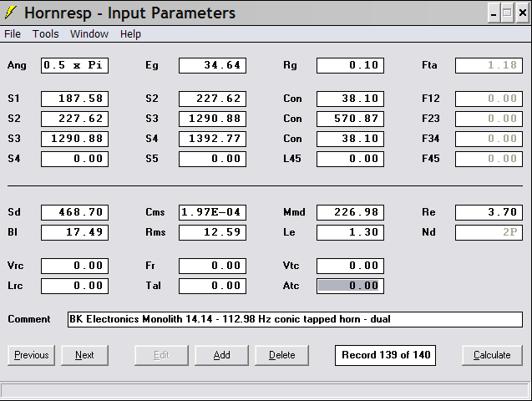Click the Vrc field
The image size is (532, 401).
74,266
